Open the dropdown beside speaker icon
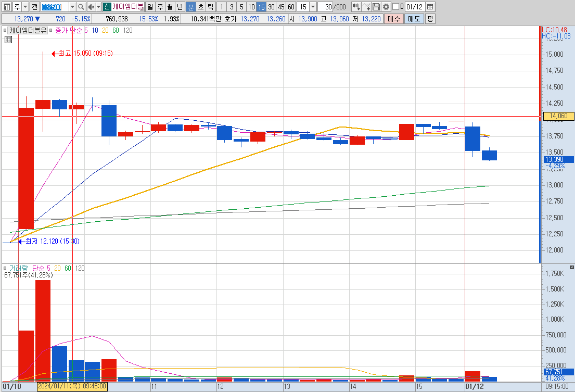 click(98, 7)
